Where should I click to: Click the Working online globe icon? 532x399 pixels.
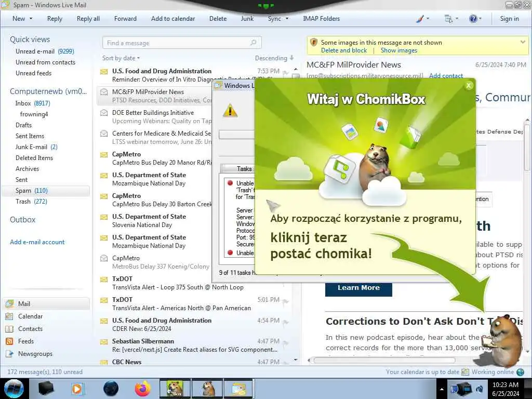[x=520, y=372]
